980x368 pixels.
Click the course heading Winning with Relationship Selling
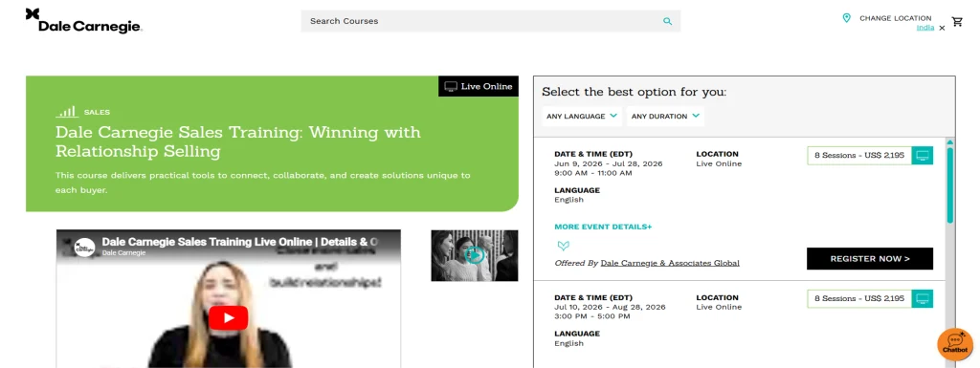tap(238, 141)
